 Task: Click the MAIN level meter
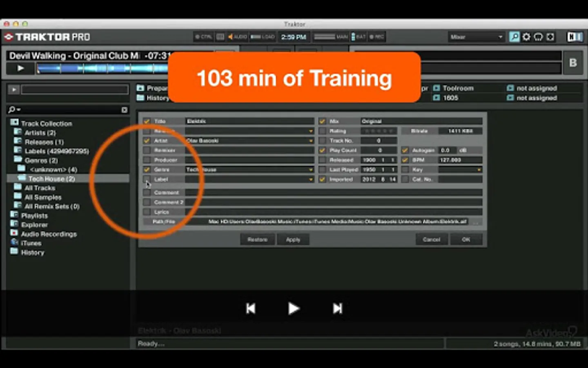pyautogui.click(x=331, y=37)
